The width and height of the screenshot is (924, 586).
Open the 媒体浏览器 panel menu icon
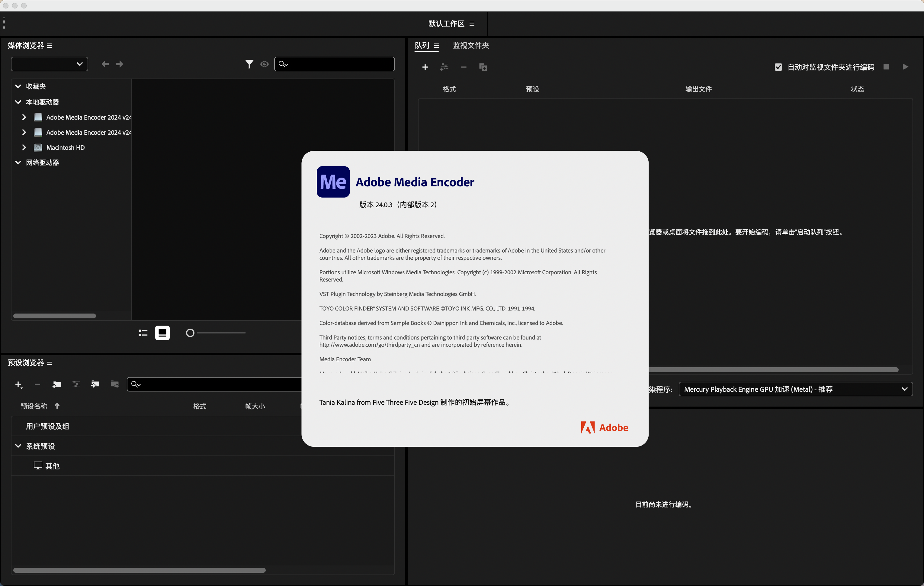pos(50,46)
